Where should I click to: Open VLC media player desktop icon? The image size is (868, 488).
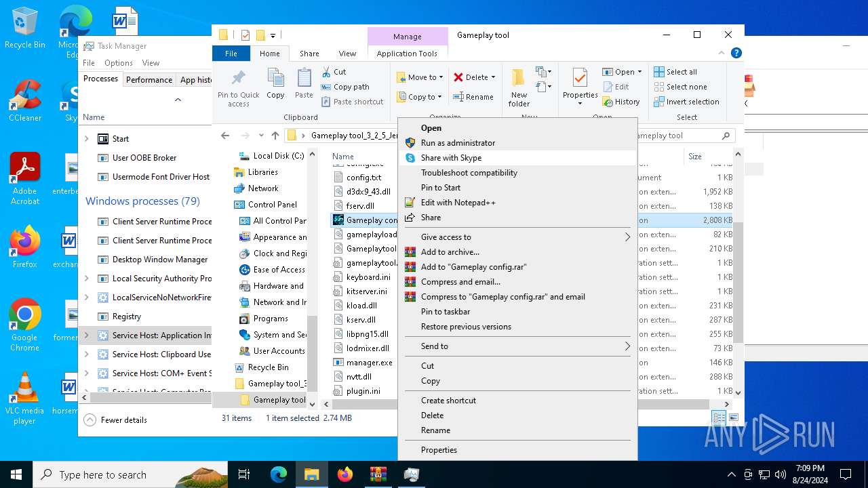coord(24,399)
